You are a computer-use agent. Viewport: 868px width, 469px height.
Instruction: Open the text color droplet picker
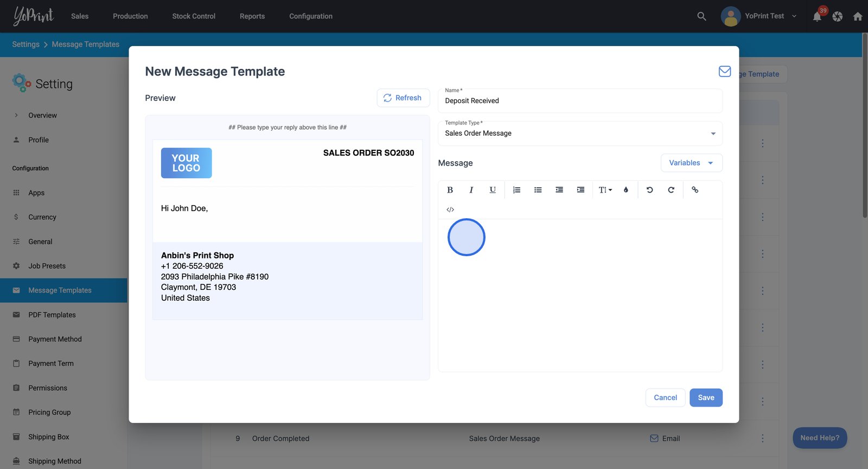626,190
